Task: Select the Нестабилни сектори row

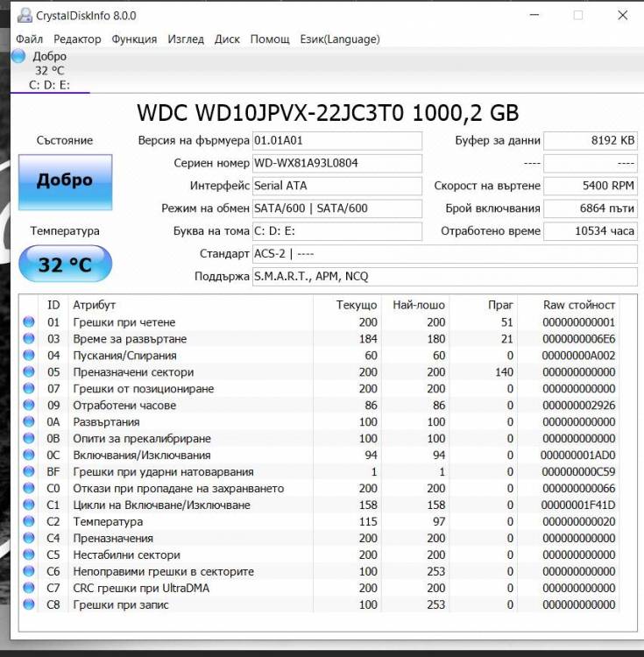Action: pyautogui.click(x=320, y=555)
